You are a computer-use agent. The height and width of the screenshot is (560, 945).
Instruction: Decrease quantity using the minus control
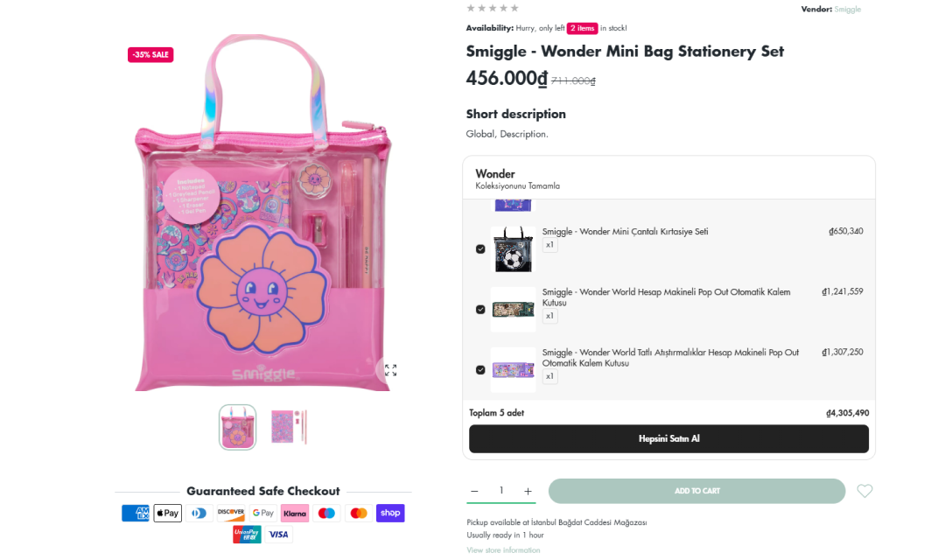pyautogui.click(x=474, y=491)
